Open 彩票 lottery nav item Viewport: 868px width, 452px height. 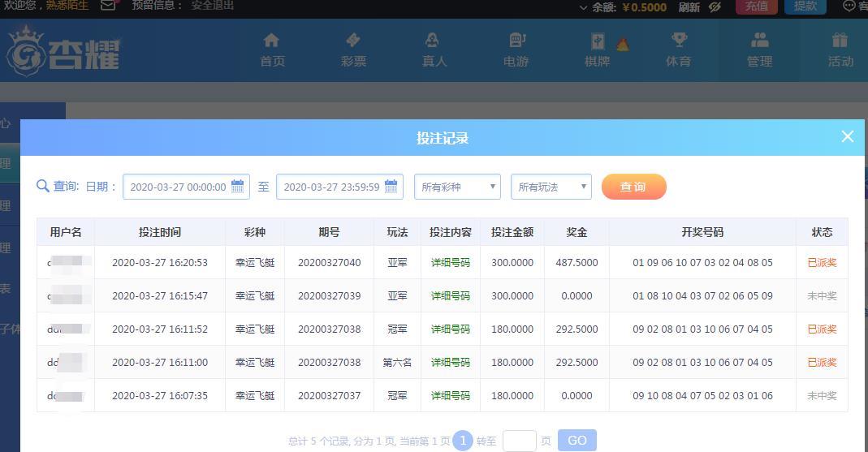click(x=353, y=50)
